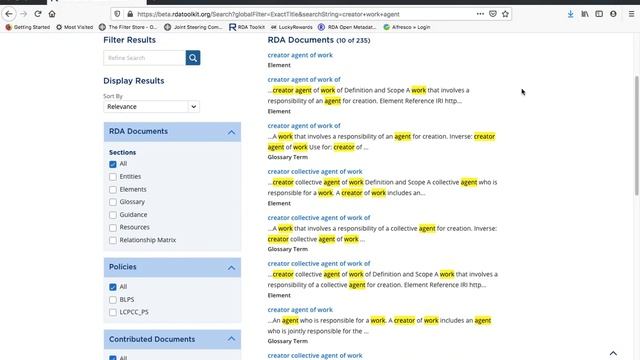640x360 pixels.
Task: Bookmark this page with the star icon
Action: pos(505,14)
